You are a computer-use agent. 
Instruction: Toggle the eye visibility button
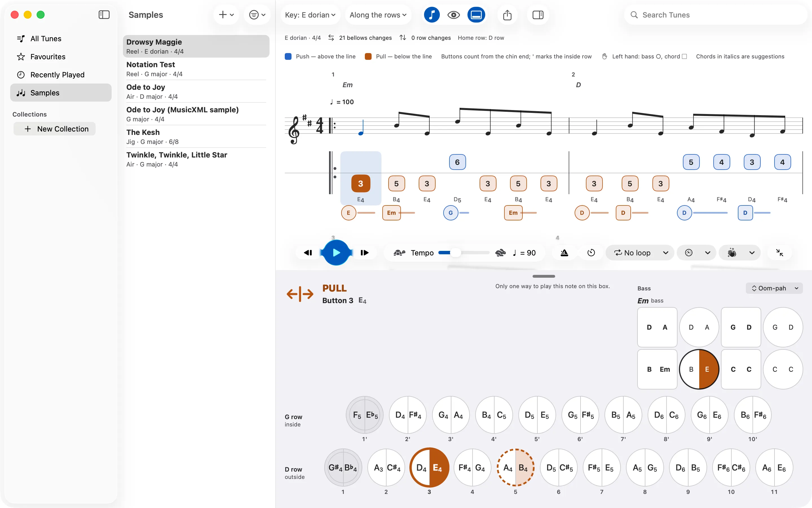click(454, 15)
